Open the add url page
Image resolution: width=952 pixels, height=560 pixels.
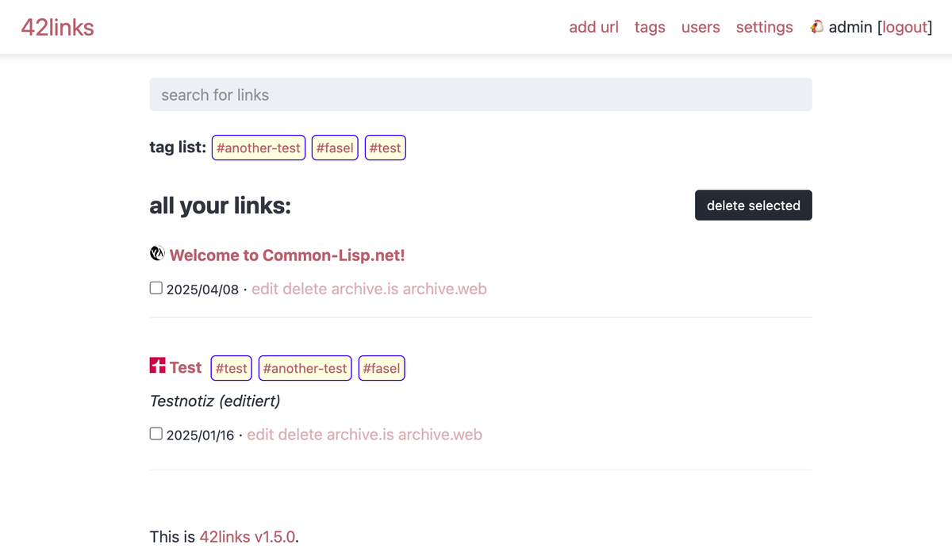coord(593,27)
